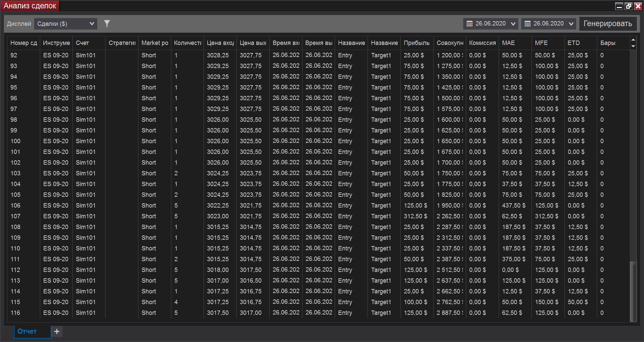The width and height of the screenshot is (644, 342).
Task: Click cumulative value 2 262,50 $
Action: (450, 216)
